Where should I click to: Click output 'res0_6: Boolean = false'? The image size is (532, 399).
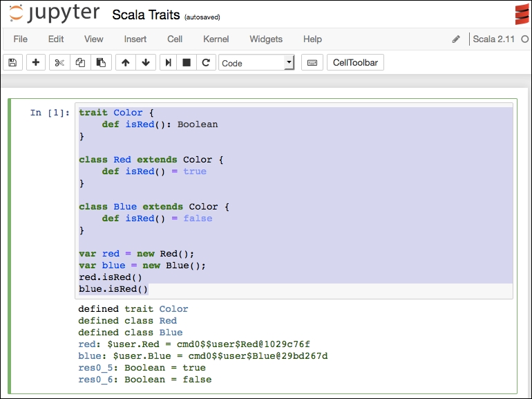(x=145, y=380)
